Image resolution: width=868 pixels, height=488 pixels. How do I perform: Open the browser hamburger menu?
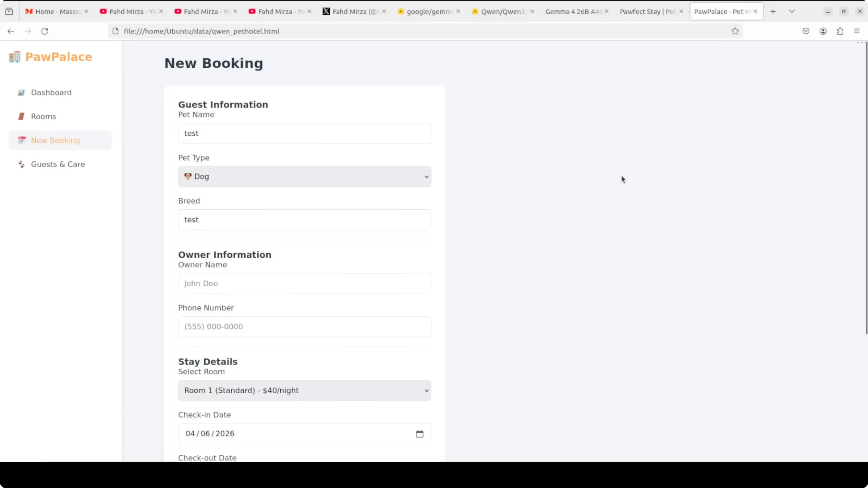click(856, 31)
